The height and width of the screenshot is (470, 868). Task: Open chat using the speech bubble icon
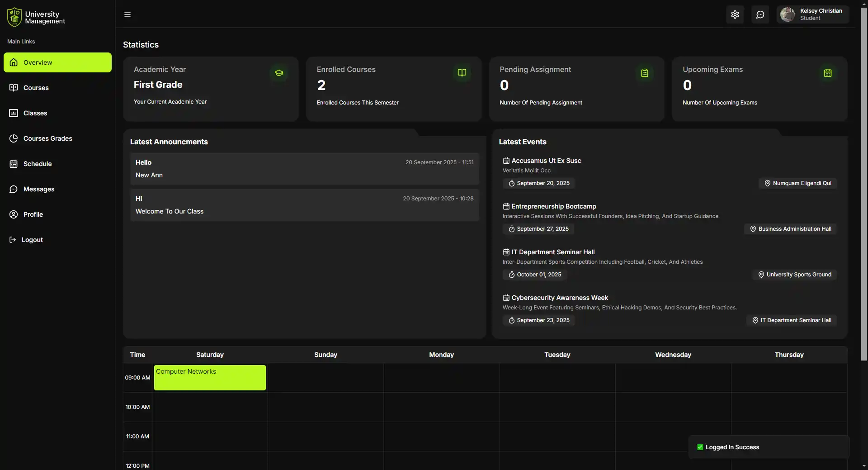[760, 14]
